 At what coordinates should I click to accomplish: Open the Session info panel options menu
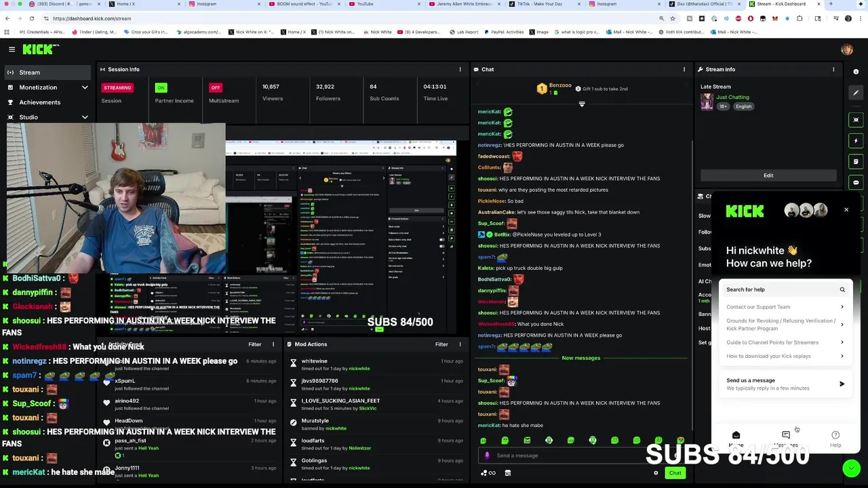tap(460, 69)
